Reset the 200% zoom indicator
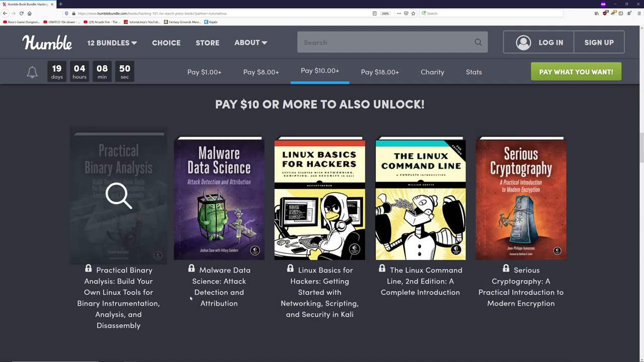Screen dimensions: 644x362 [x=385, y=14]
